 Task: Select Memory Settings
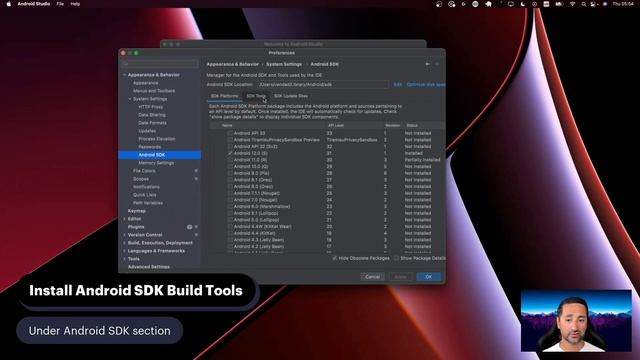pos(156,163)
